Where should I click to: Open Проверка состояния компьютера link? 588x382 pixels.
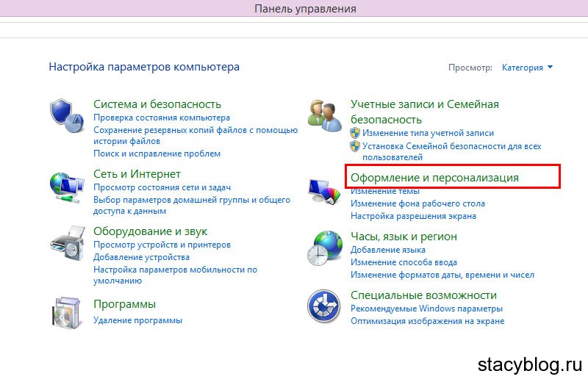(x=162, y=118)
